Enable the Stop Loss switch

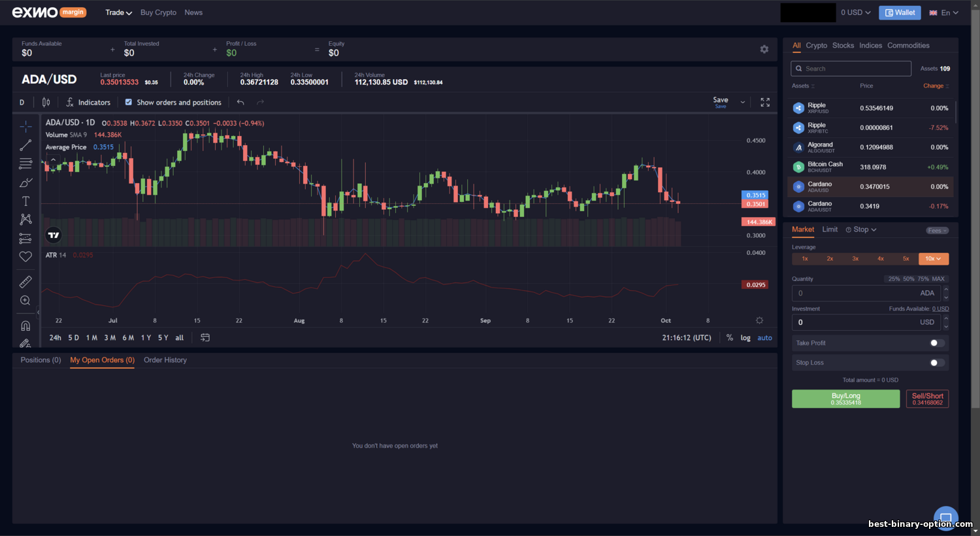937,363
